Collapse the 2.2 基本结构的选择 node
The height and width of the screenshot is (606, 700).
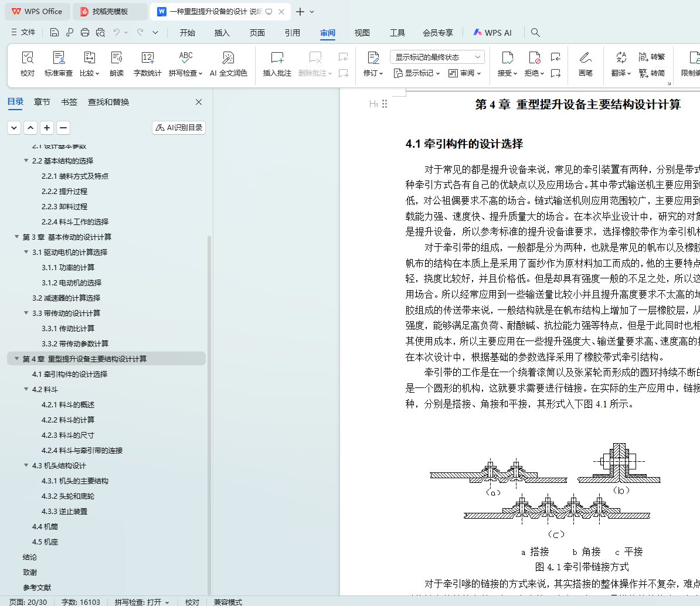click(26, 160)
